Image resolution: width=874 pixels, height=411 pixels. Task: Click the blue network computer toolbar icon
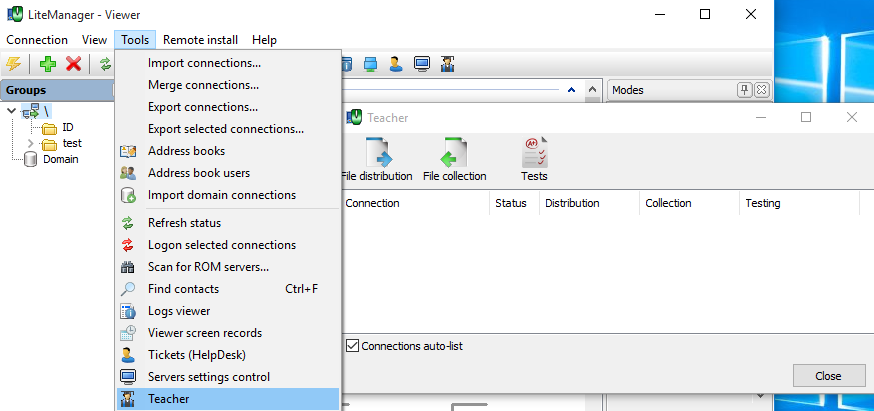371,64
